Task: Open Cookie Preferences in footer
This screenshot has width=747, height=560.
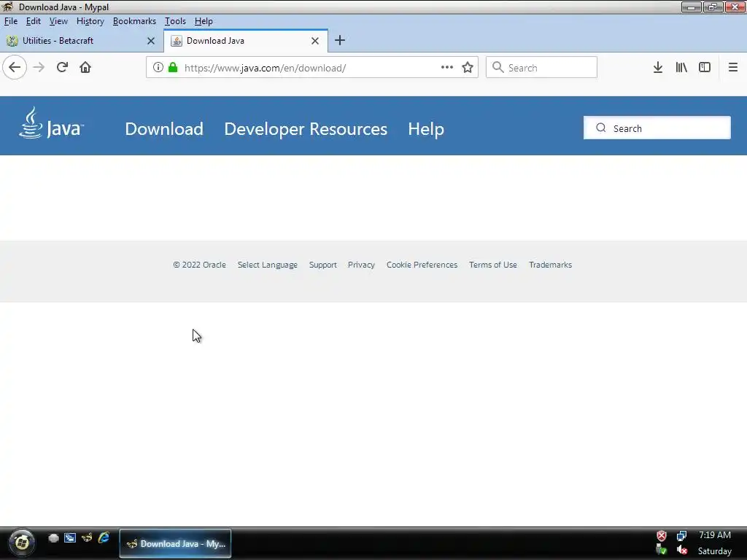Action: [422, 265]
